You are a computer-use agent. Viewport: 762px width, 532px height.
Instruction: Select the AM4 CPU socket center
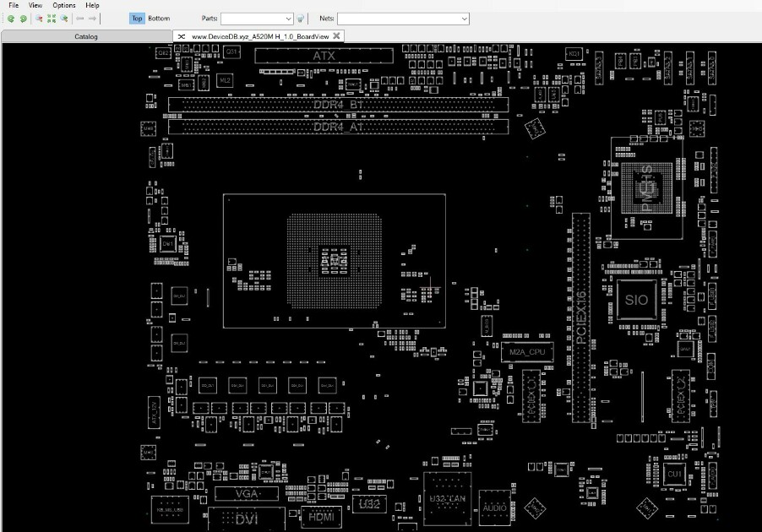point(335,261)
